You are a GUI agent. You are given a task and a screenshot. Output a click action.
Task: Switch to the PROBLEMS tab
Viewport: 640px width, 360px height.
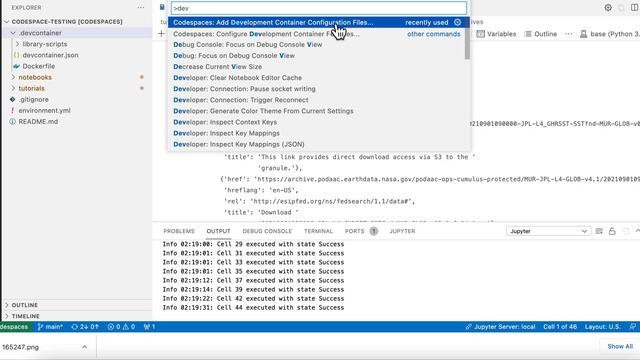pos(179,231)
